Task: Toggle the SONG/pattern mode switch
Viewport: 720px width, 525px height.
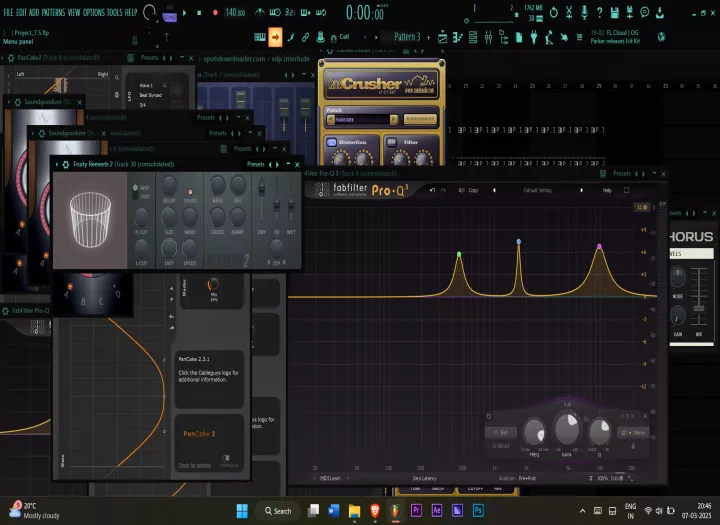Action: pos(169,17)
